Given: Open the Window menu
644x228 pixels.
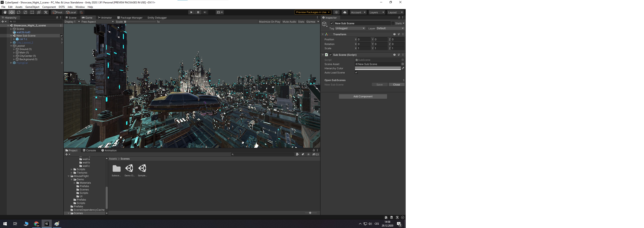Looking at the screenshot, I should tap(80, 7).
